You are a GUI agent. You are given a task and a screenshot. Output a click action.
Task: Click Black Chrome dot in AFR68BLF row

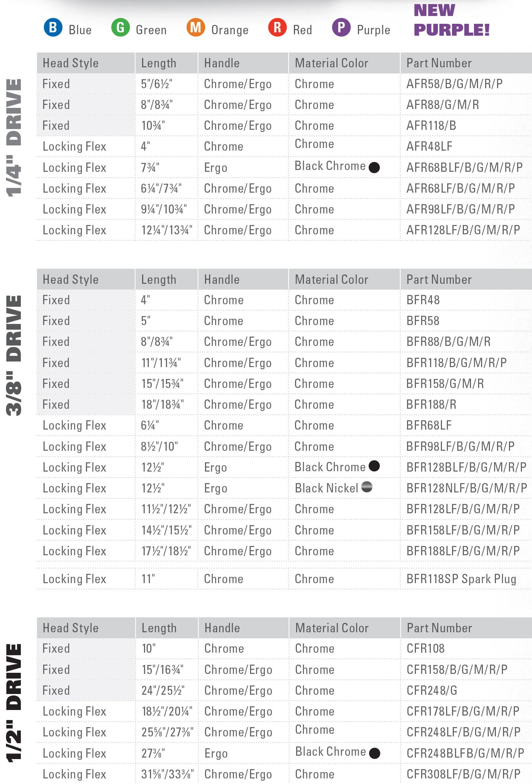[374, 167]
